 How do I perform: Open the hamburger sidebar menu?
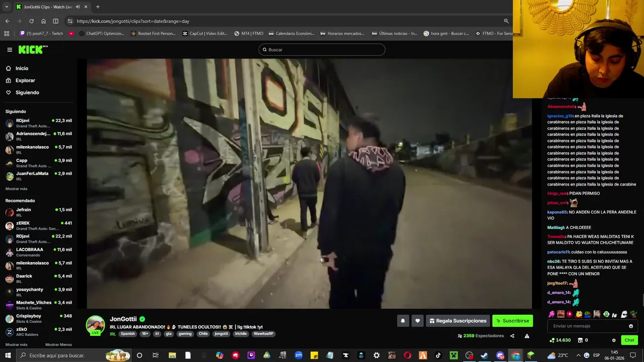[10, 50]
